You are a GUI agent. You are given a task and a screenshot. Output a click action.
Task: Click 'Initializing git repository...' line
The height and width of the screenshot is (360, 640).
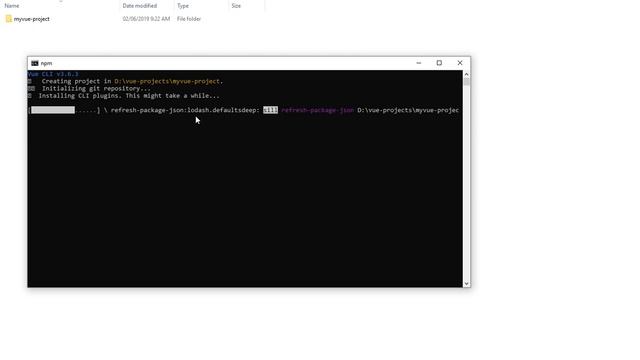[x=89, y=89]
